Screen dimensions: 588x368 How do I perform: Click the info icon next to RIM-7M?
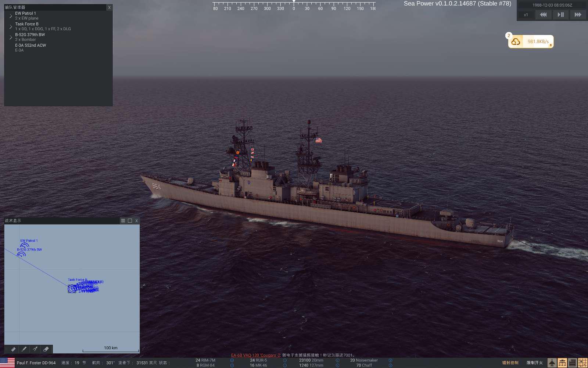(232, 360)
